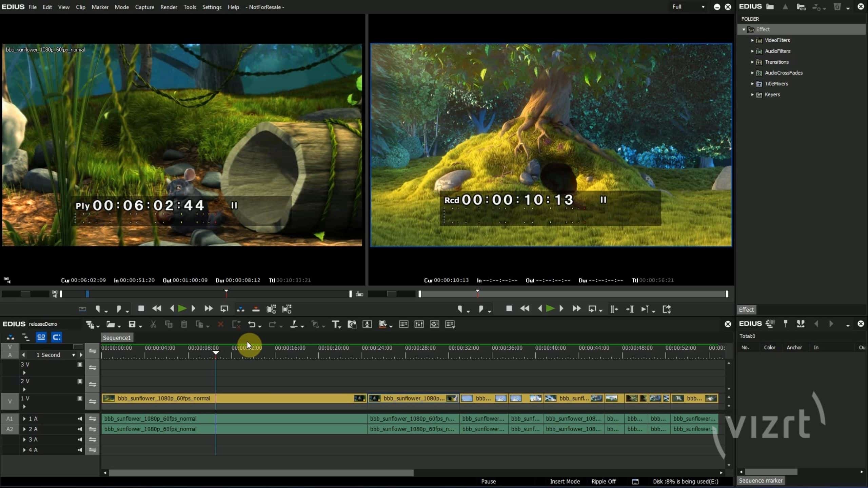Open the audio mixer toggle icon
Screen dimensions: 868x488
point(419,324)
